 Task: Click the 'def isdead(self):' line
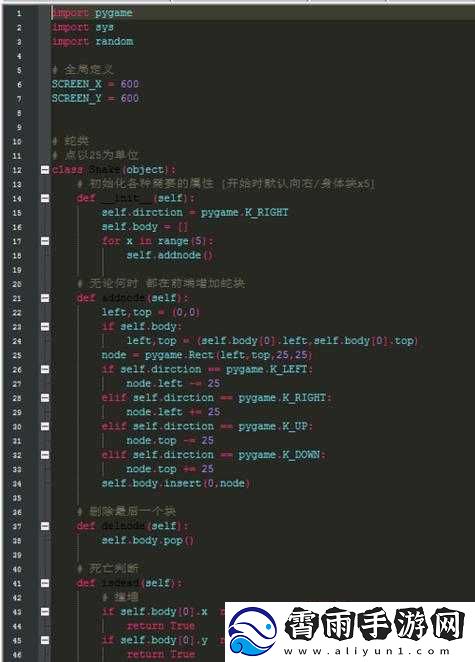coord(130,583)
